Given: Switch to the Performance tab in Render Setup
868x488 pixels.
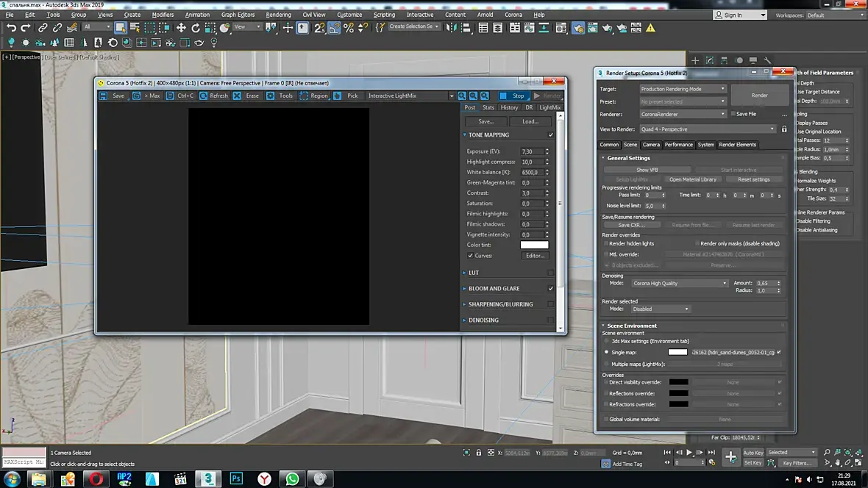Looking at the screenshot, I should click(678, 145).
